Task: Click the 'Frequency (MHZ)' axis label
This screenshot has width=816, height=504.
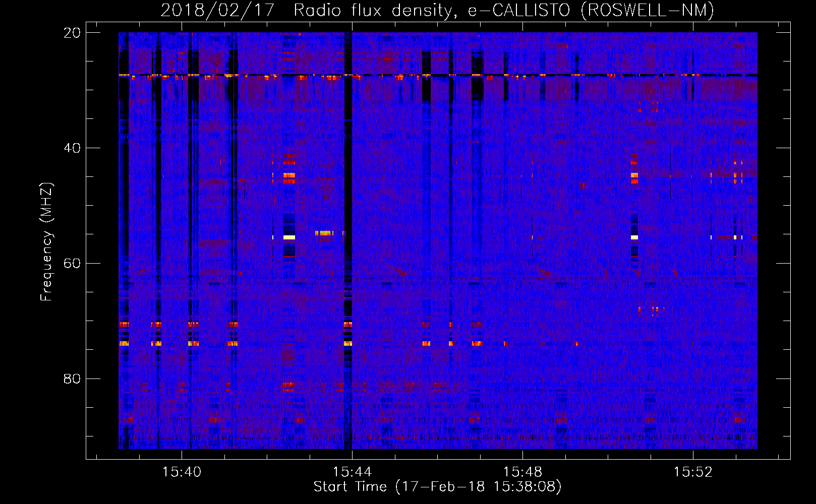Action: point(46,242)
